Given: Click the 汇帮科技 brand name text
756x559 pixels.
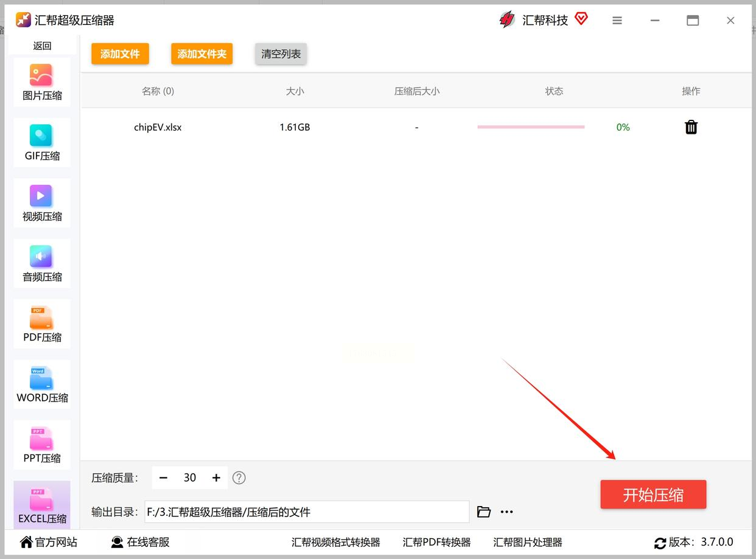Looking at the screenshot, I should click(x=545, y=20).
